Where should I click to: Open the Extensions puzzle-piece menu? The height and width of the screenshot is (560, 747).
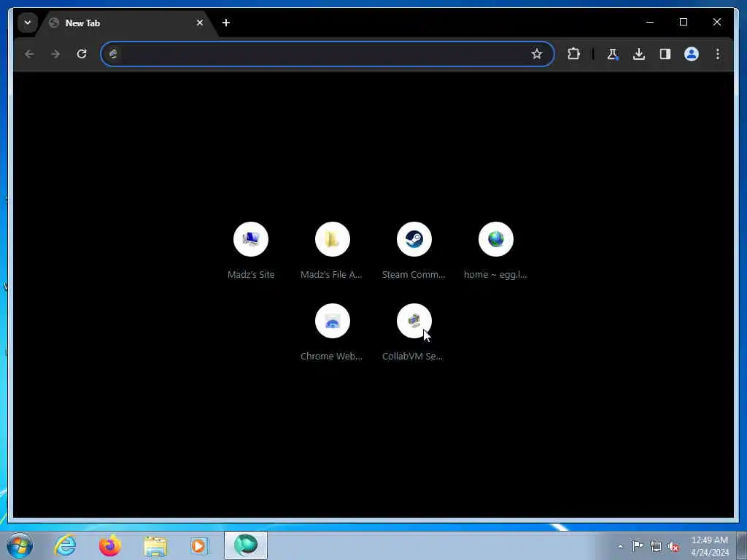(573, 54)
